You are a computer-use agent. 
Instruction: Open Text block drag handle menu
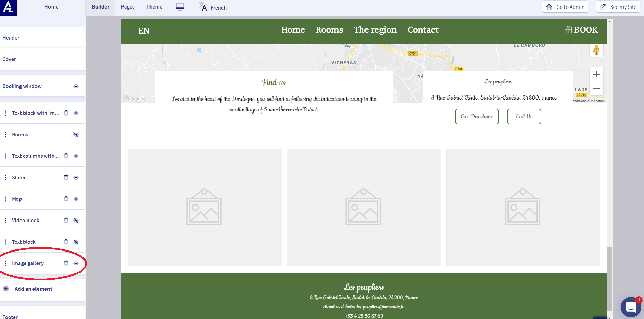[x=6, y=242]
